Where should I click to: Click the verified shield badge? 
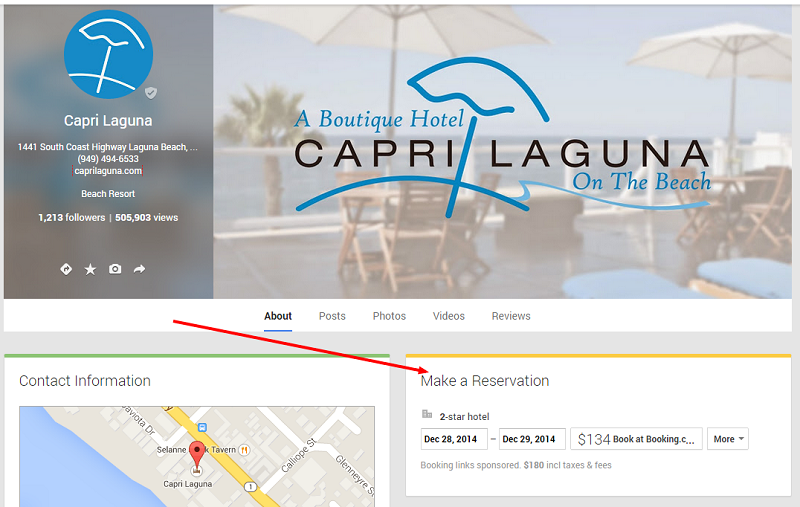151,93
